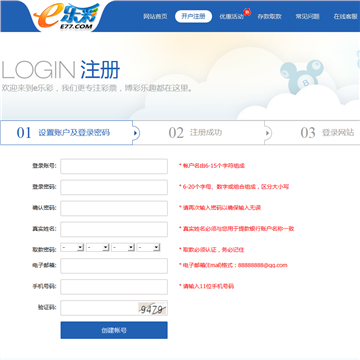
Task: Click the 创建账号 button
Action: tap(114, 330)
